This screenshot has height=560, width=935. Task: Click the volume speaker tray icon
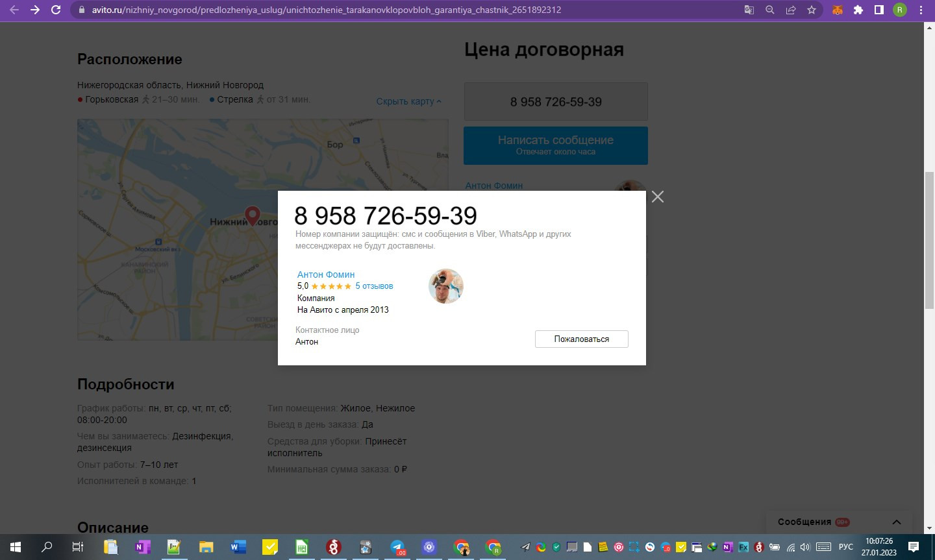coord(805,547)
